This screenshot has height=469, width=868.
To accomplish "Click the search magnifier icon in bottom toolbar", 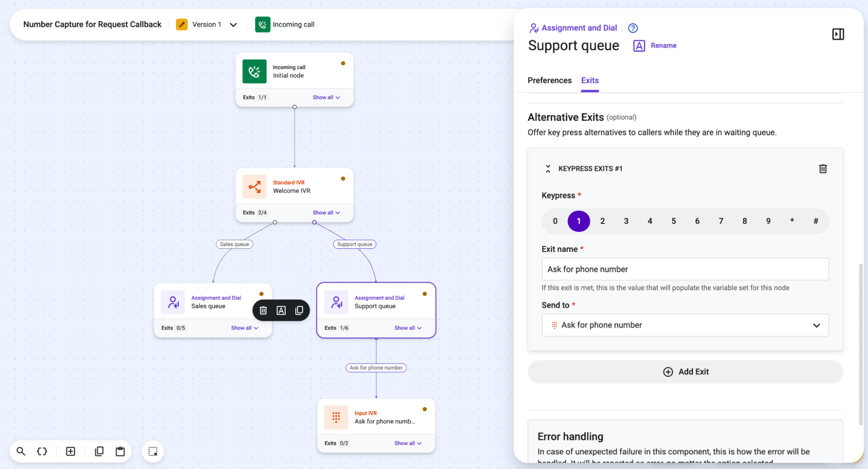I will click(x=21, y=451).
